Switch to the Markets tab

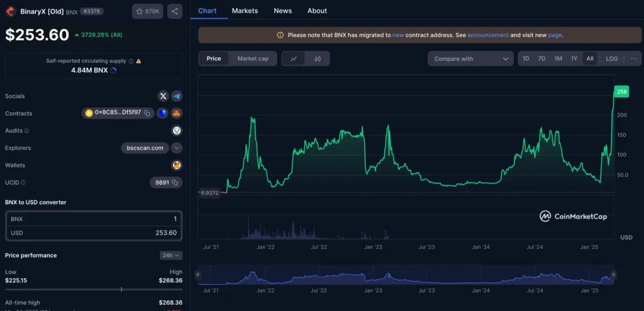[x=245, y=11]
